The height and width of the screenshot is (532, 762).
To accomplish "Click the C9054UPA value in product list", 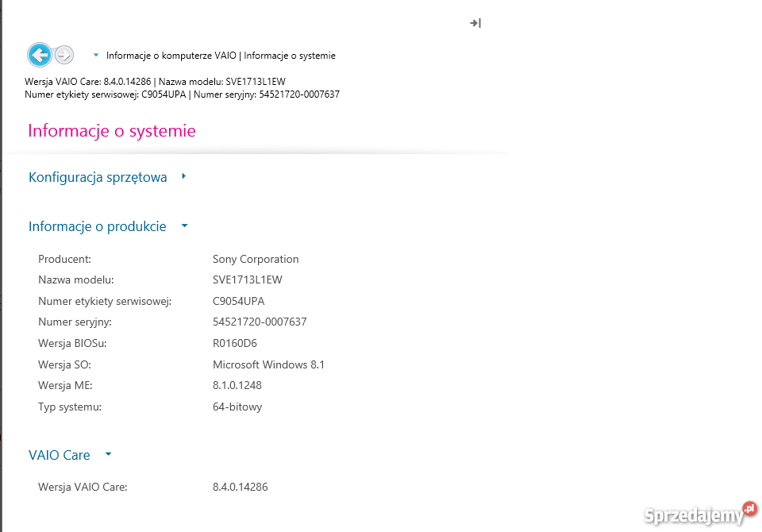I will (239, 301).
